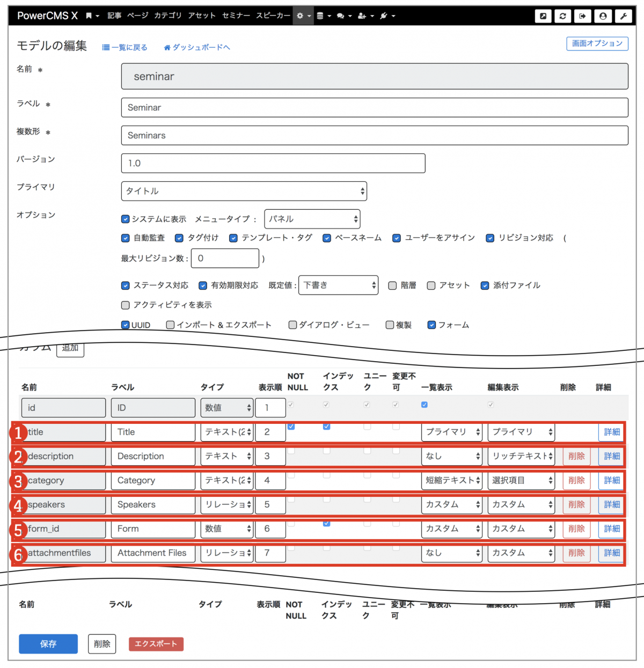Follow the 一覧に戻る link
644x668 pixels.
pos(125,47)
